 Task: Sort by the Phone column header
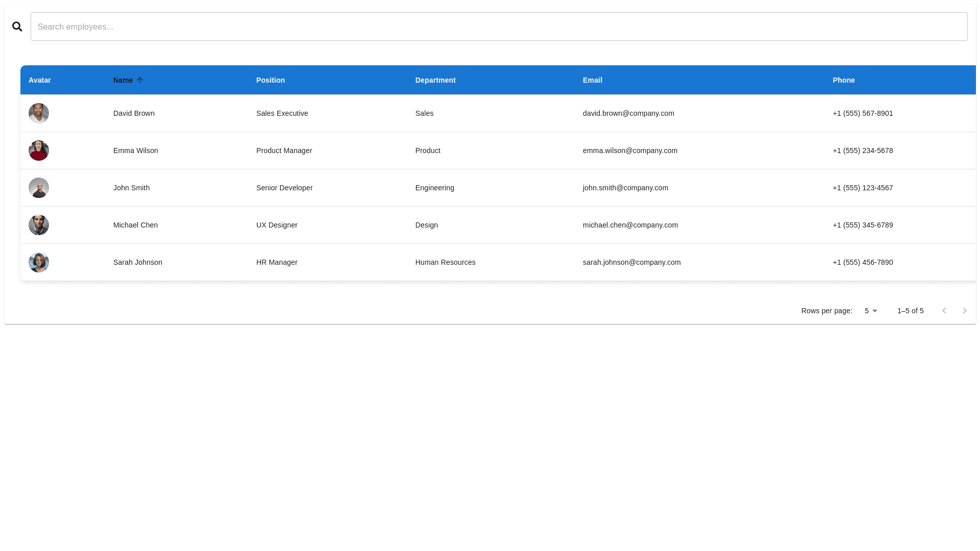coord(844,80)
